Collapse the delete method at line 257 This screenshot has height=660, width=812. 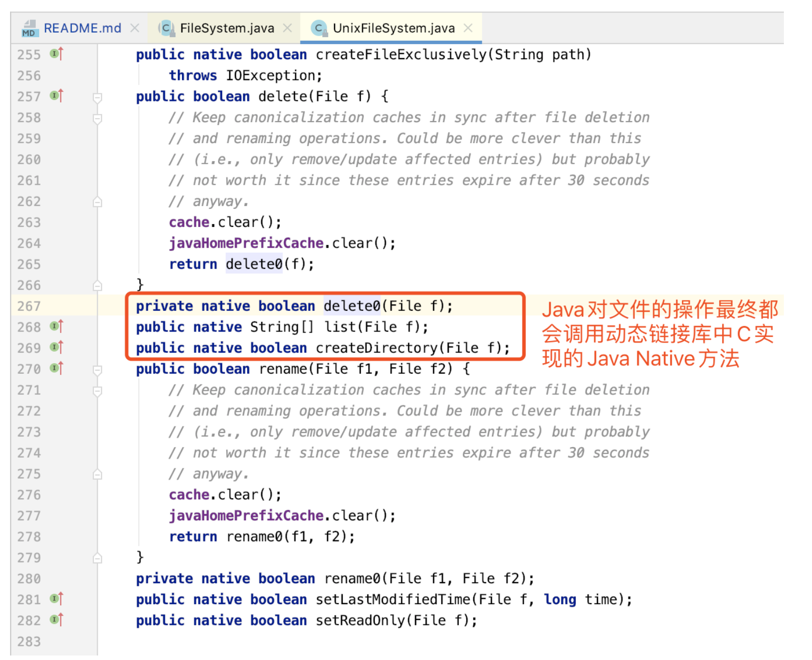point(97,97)
